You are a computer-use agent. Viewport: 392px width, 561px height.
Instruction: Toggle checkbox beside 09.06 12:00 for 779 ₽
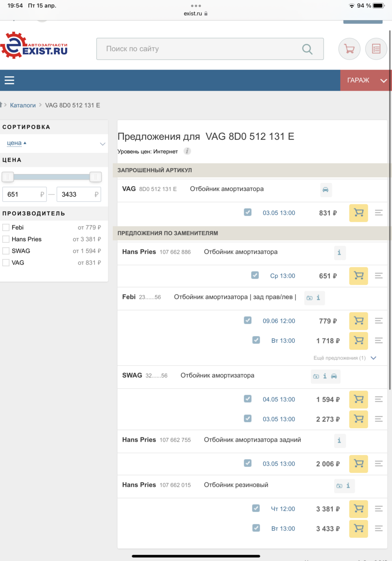point(248,320)
